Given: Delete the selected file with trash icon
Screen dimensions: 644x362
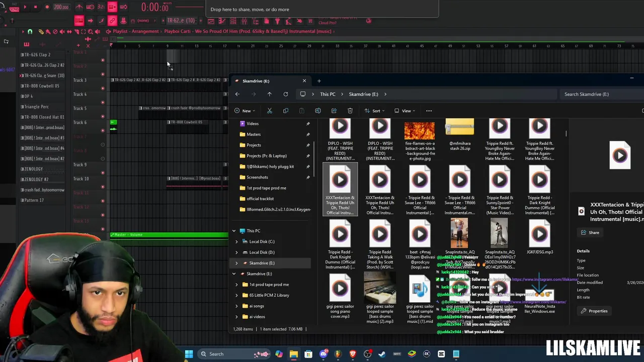Looking at the screenshot, I should [350, 111].
